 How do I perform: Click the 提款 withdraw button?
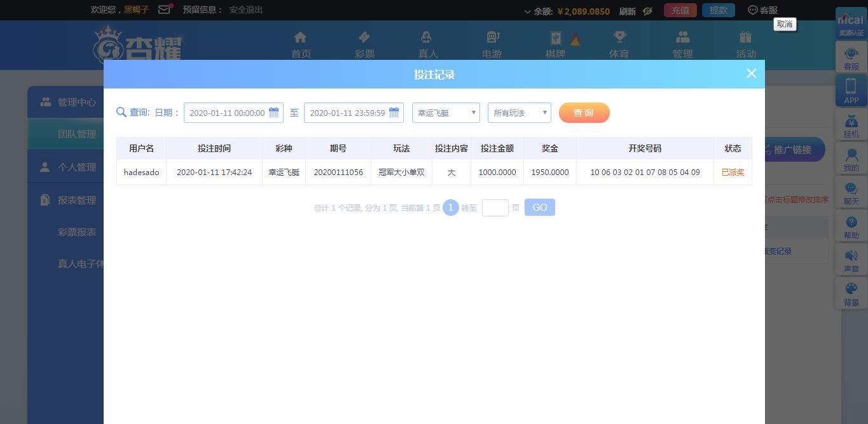click(719, 10)
